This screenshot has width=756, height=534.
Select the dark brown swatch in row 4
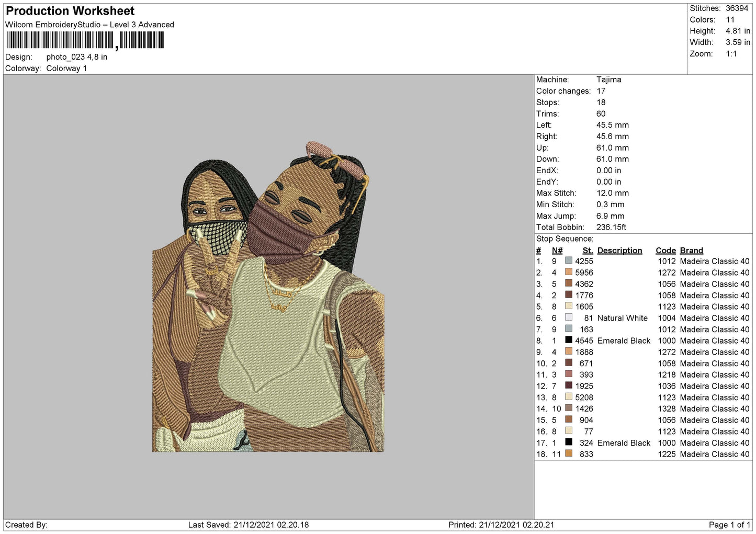tap(569, 294)
